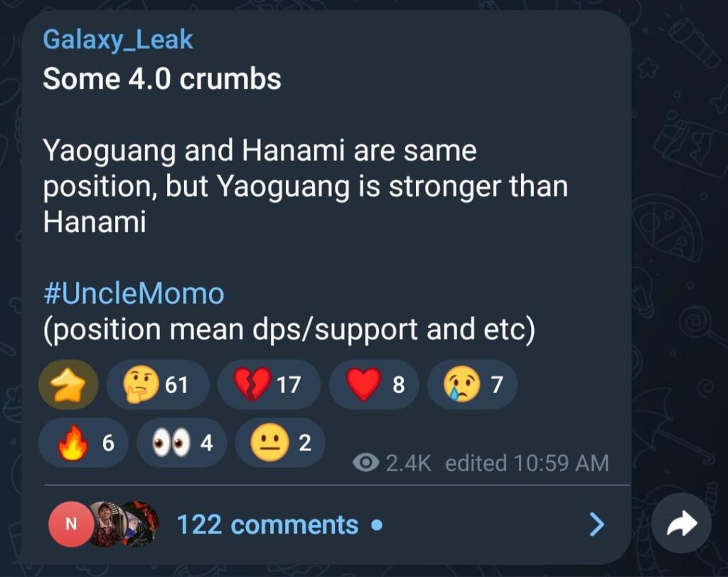Click the Yaoguang and Hanami message paragraph
This screenshot has width=728, height=577.
[305, 186]
